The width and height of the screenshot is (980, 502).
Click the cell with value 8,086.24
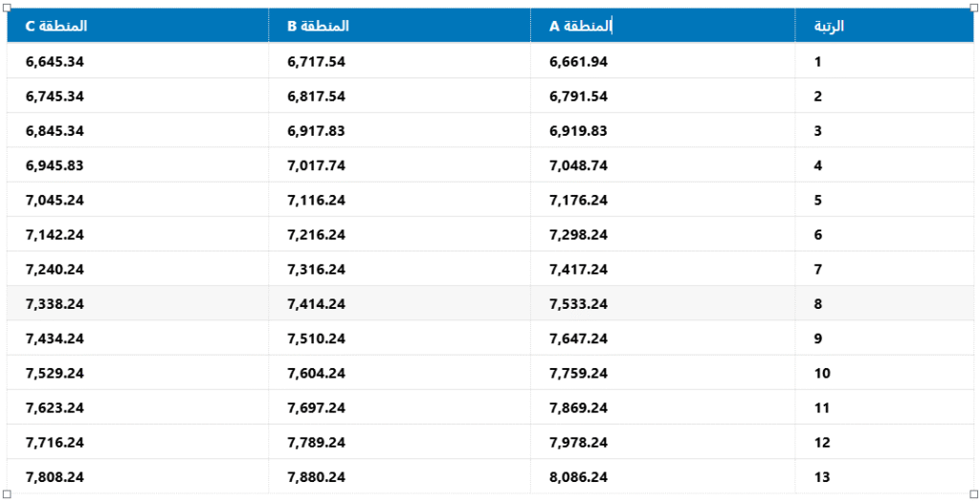click(578, 477)
